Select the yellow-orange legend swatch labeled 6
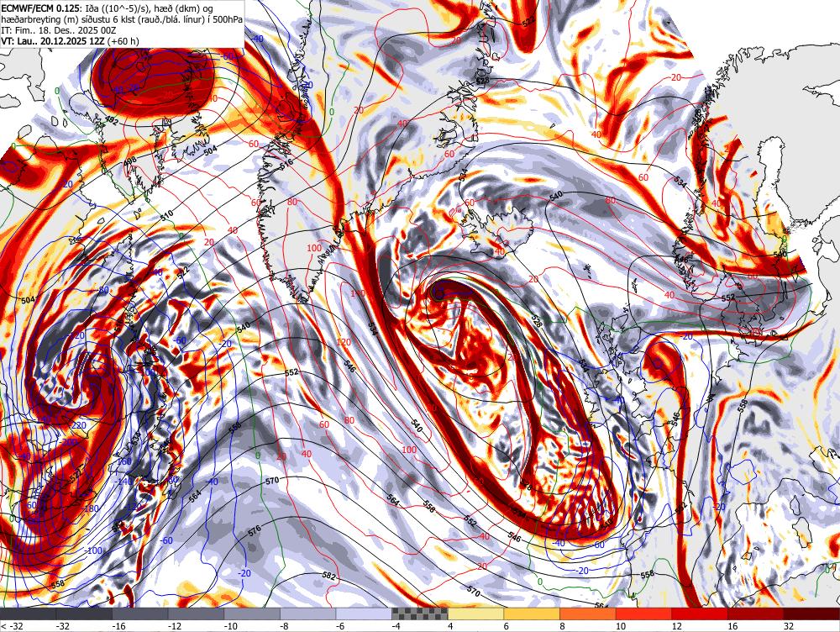This screenshot has width=840, height=632. (x=532, y=614)
